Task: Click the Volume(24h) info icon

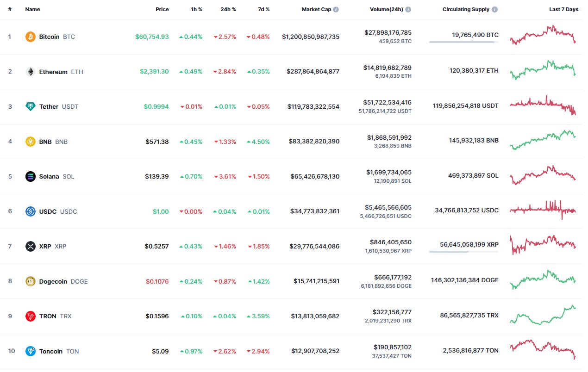Action: 408,9
